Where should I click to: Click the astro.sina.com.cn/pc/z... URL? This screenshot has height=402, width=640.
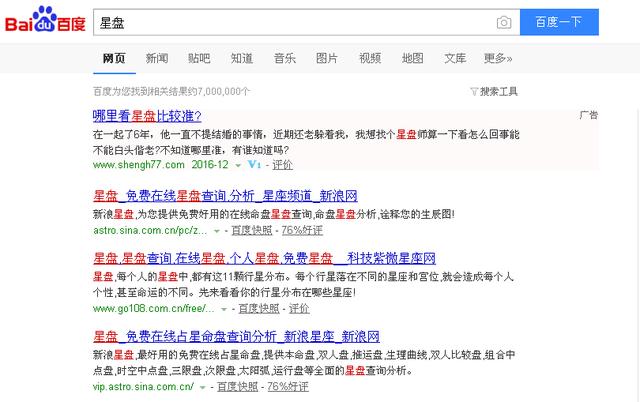(150, 230)
